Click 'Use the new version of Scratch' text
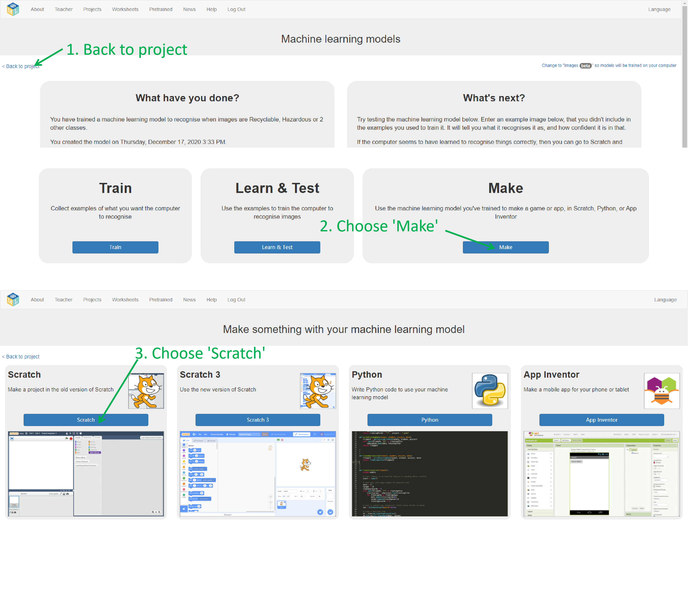688x616 pixels. point(218,390)
